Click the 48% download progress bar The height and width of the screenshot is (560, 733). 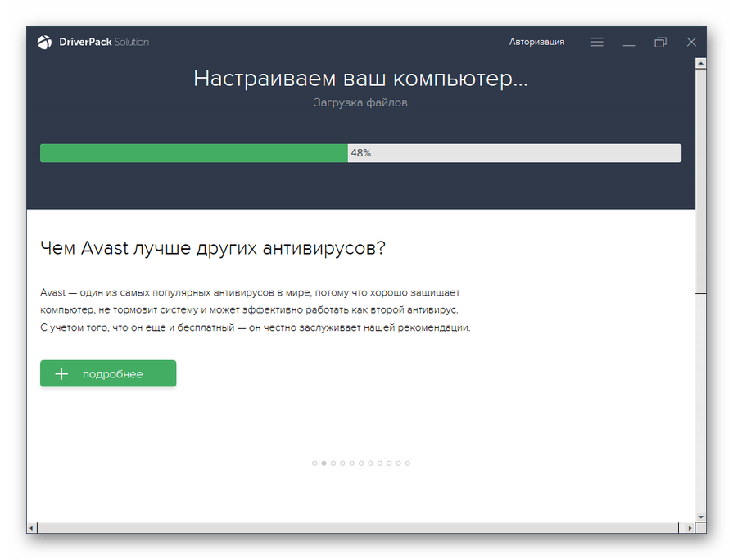360,153
